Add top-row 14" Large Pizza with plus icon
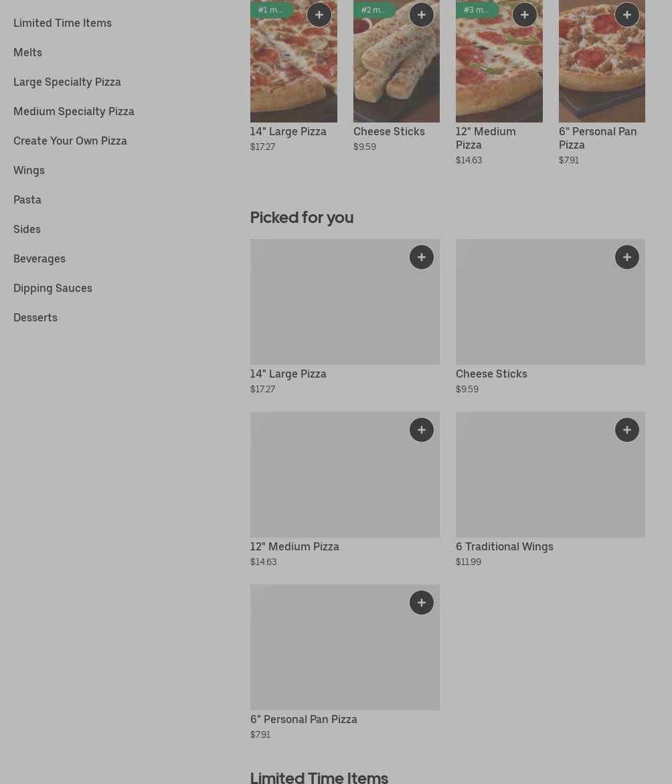Image resolution: width=672 pixels, height=784 pixels. pyautogui.click(x=319, y=15)
